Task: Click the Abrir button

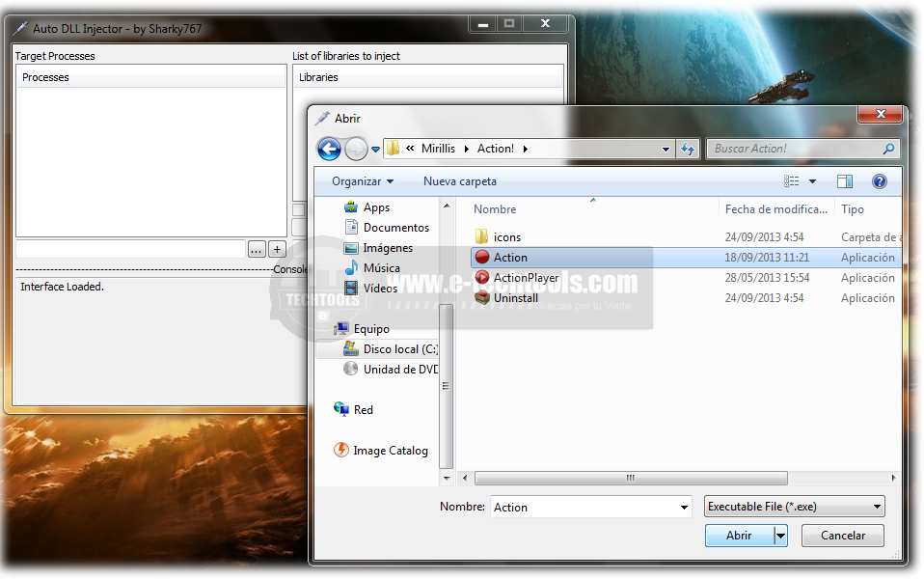Action: 739,536
